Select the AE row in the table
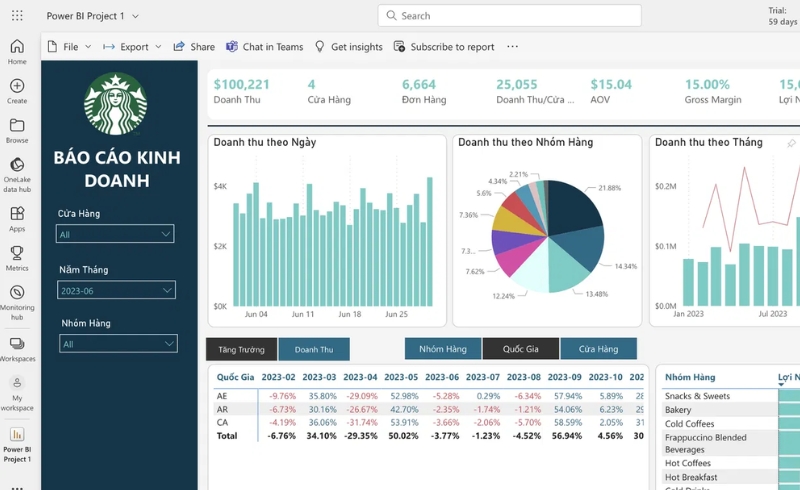This screenshot has width=800, height=490. point(428,396)
